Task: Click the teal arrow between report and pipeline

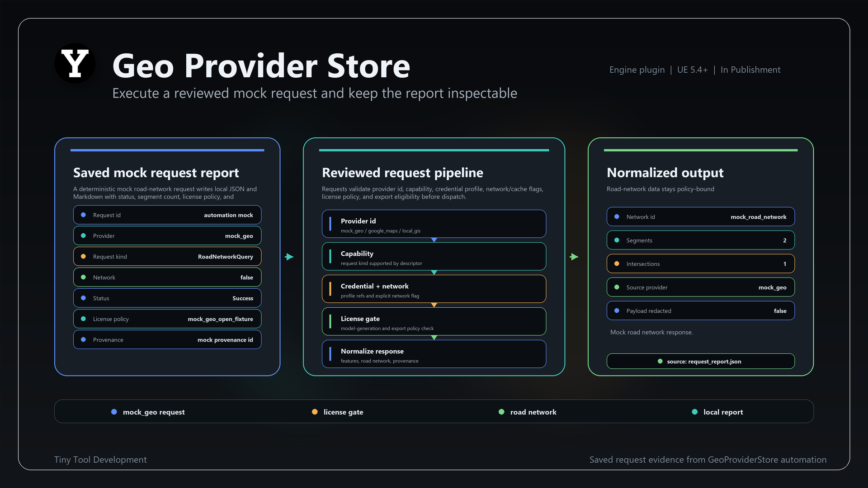Action: 289,257
